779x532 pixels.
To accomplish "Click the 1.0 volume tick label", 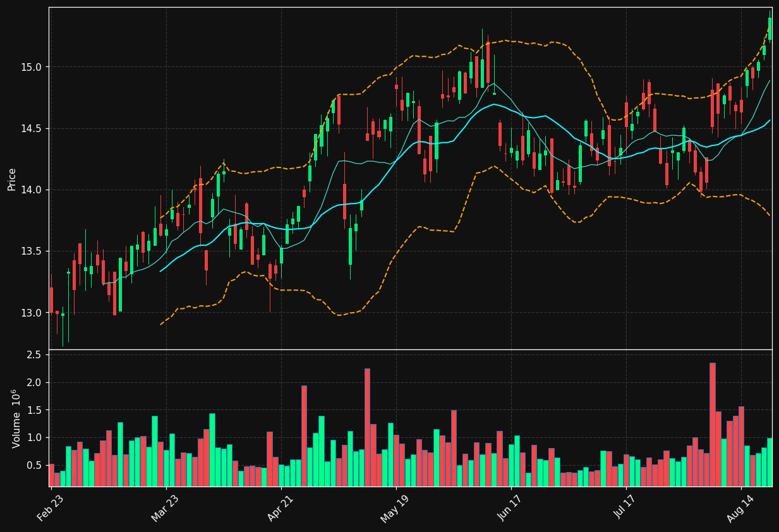I will 35,437.
